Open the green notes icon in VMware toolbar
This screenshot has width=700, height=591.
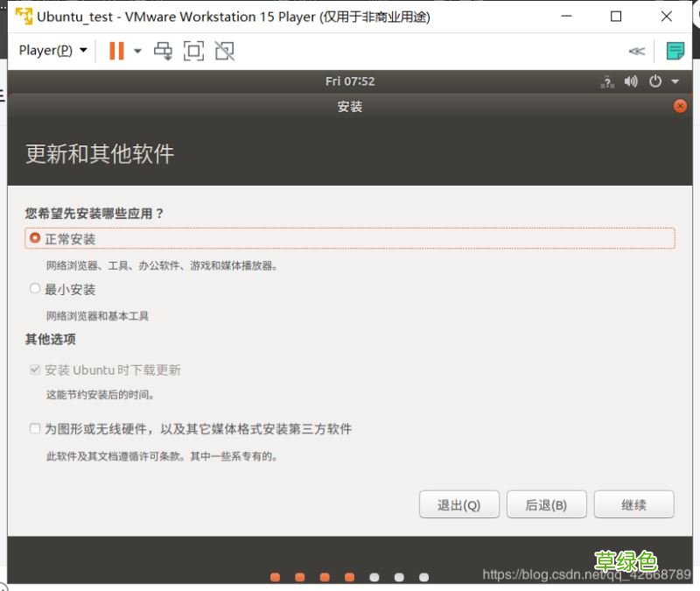click(675, 51)
